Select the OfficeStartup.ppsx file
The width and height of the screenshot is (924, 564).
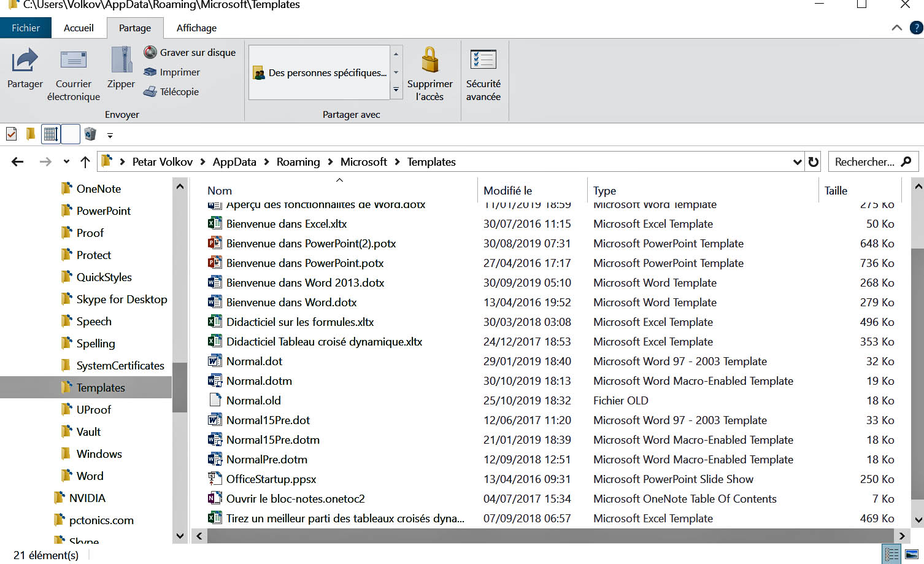271,479
